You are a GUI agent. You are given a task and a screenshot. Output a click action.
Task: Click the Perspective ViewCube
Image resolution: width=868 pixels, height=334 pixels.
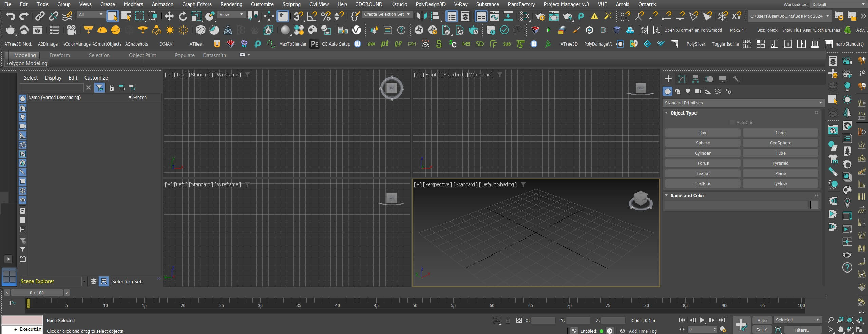pos(641,200)
